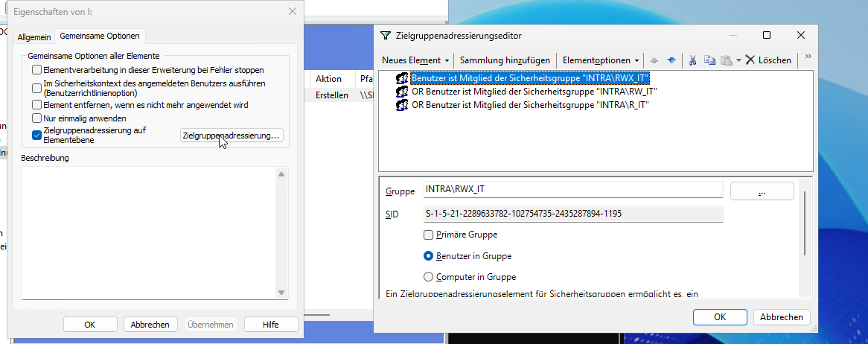Click the move element down arrow icon
The image size is (868, 344).
click(x=671, y=60)
